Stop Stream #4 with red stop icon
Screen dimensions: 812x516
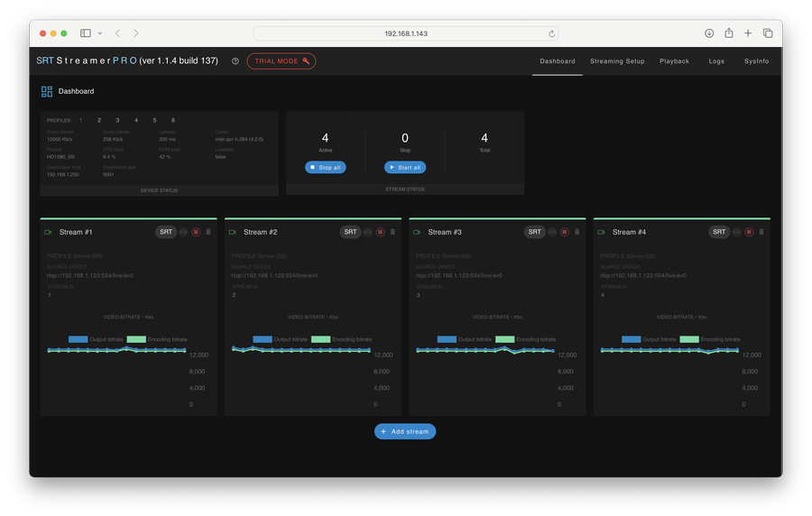click(x=749, y=232)
